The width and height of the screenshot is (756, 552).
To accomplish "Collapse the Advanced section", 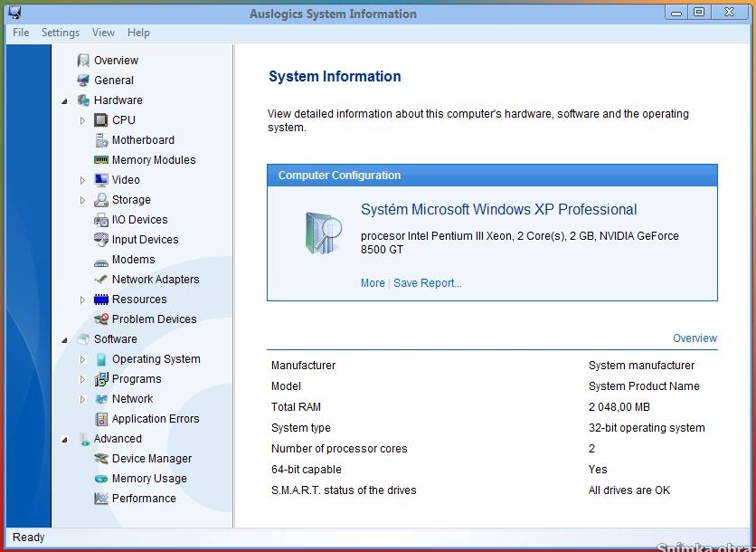I will pyautogui.click(x=64, y=440).
